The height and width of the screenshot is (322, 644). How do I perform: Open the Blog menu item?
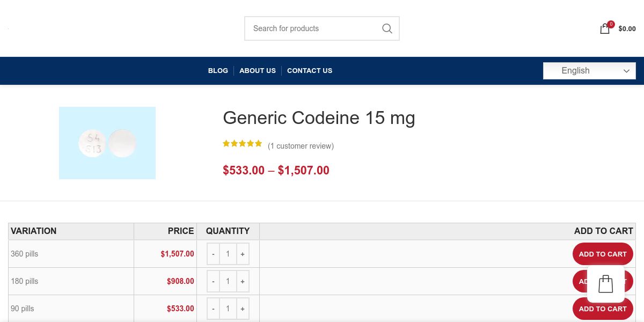tap(218, 71)
